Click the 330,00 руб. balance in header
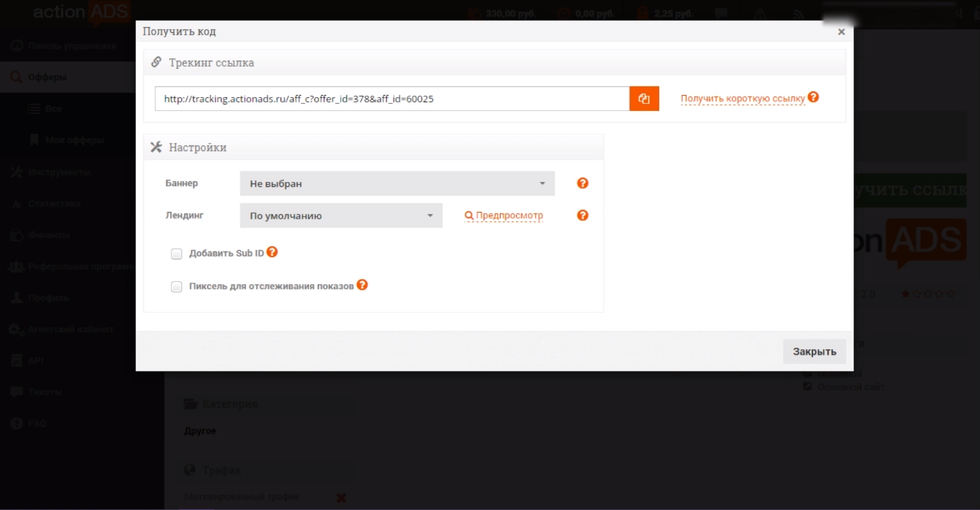The width and height of the screenshot is (980, 510). (x=501, y=14)
